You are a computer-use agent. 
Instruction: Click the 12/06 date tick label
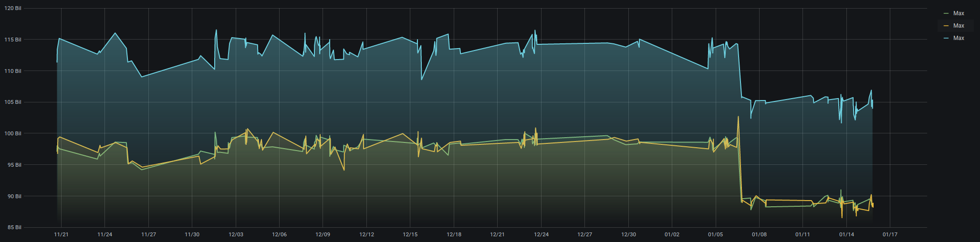point(280,234)
